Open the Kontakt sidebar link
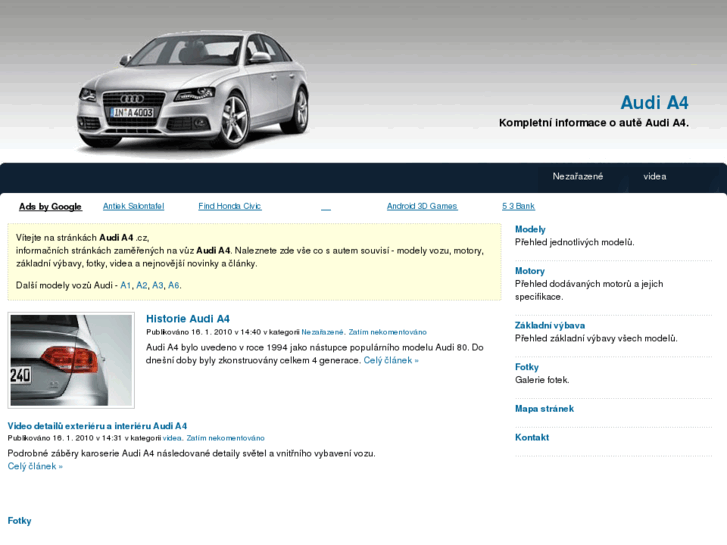727x545 pixels. pyautogui.click(x=532, y=437)
